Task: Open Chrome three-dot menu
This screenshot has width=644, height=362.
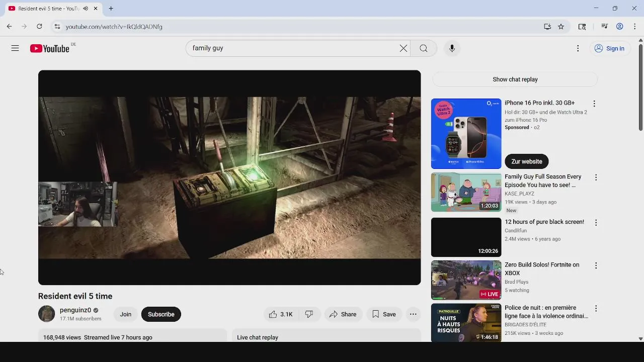Action: point(635,27)
